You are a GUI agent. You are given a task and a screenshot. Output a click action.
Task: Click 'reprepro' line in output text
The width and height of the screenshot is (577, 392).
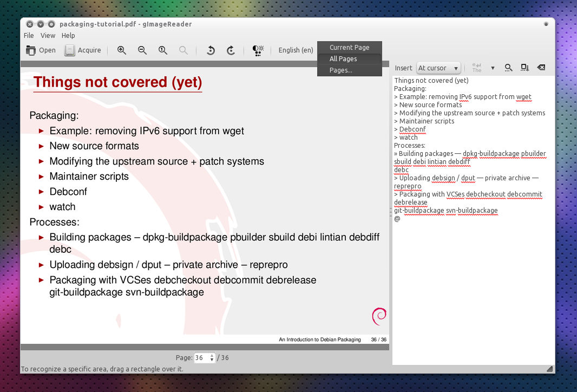tap(408, 186)
